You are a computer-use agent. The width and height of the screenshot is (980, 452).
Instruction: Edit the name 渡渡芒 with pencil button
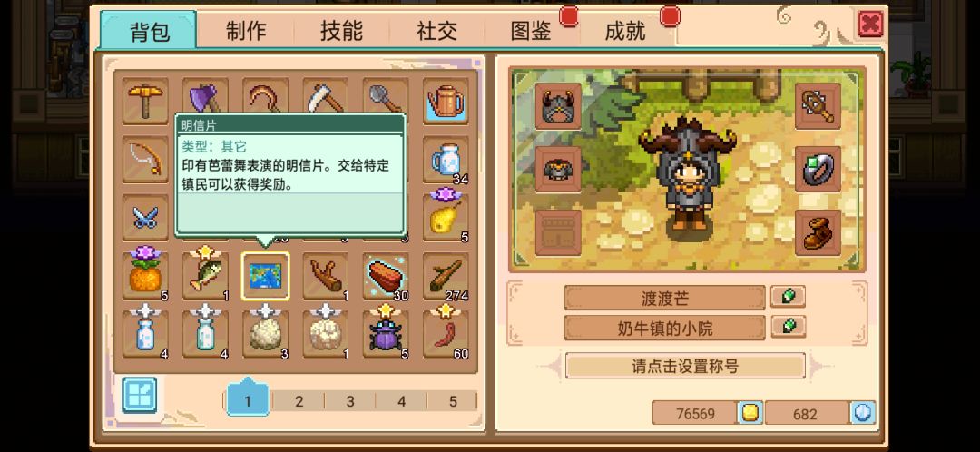788,297
